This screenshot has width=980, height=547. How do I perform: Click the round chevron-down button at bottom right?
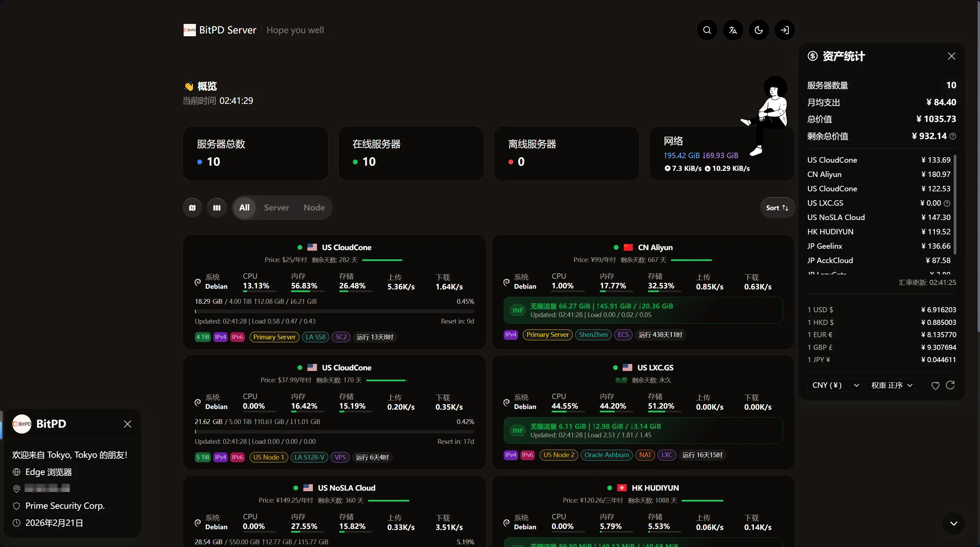[953, 523]
